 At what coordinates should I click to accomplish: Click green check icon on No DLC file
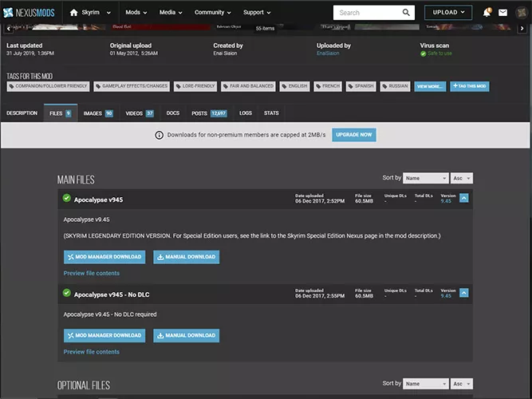click(x=66, y=293)
